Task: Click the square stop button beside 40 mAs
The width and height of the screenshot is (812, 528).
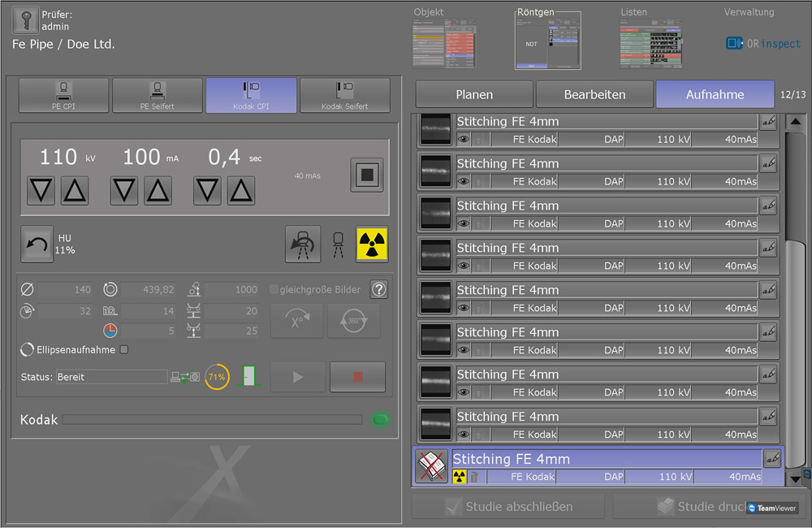Action: [367, 175]
